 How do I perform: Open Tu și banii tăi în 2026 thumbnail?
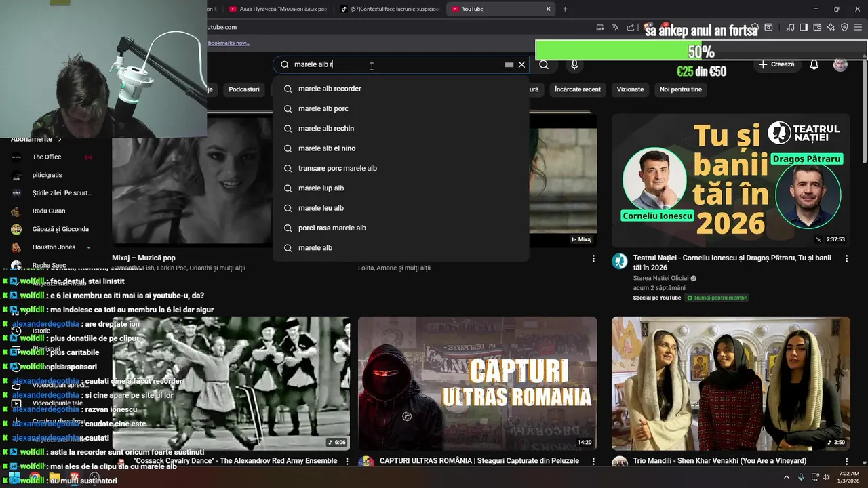point(730,180)
